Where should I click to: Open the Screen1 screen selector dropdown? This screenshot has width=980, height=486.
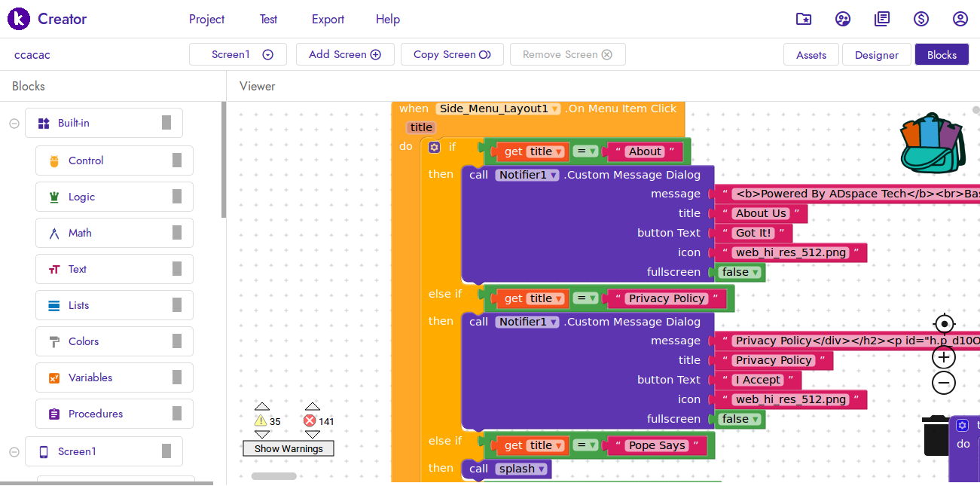pyautogui.click(x=238, y=54)
